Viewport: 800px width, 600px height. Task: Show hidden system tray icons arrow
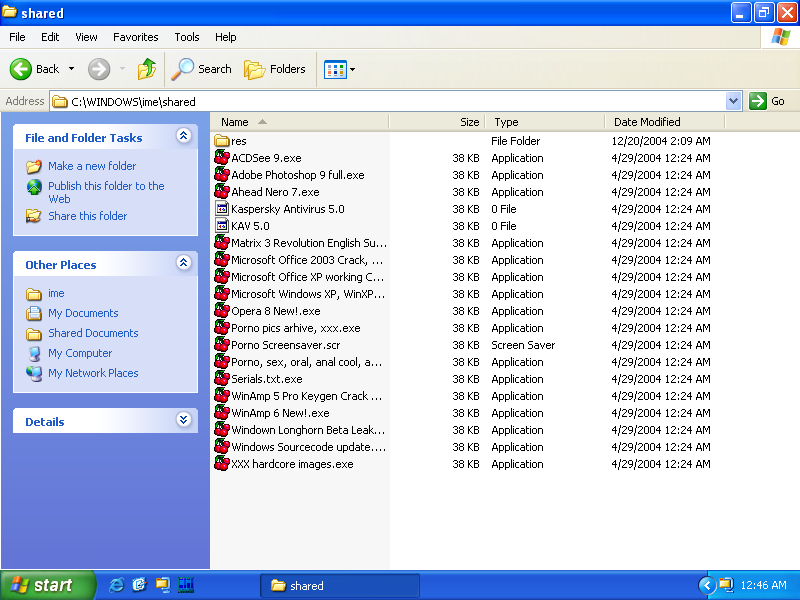pos(707,585)
